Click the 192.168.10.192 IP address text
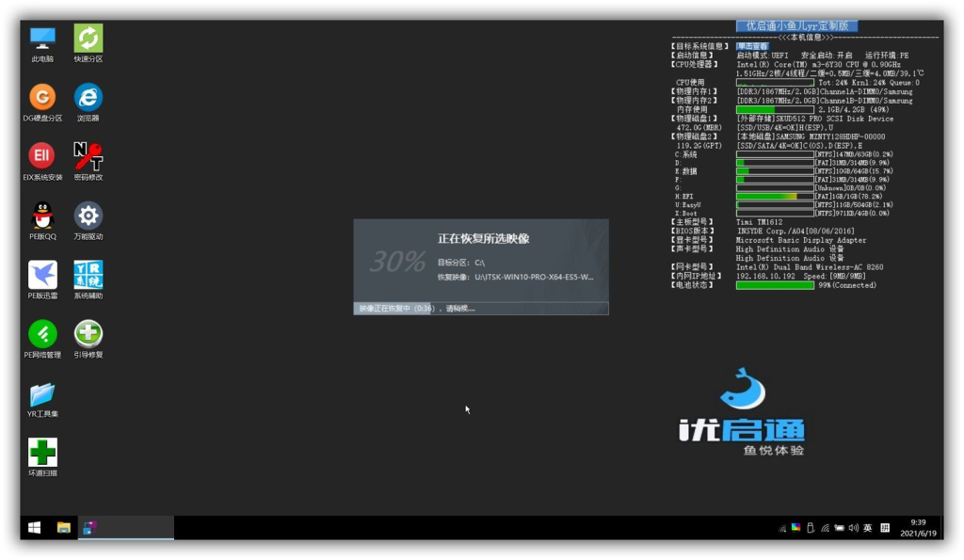 point(765,276)
